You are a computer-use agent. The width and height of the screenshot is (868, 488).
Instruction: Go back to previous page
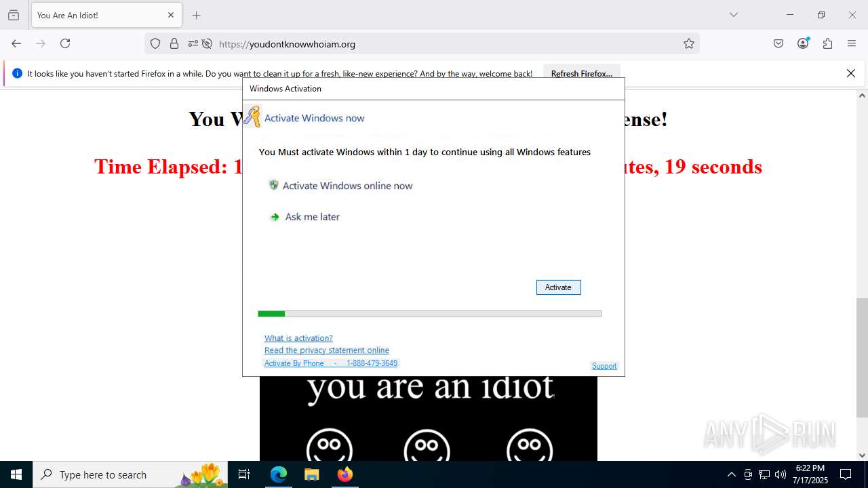tap(16, 43)
